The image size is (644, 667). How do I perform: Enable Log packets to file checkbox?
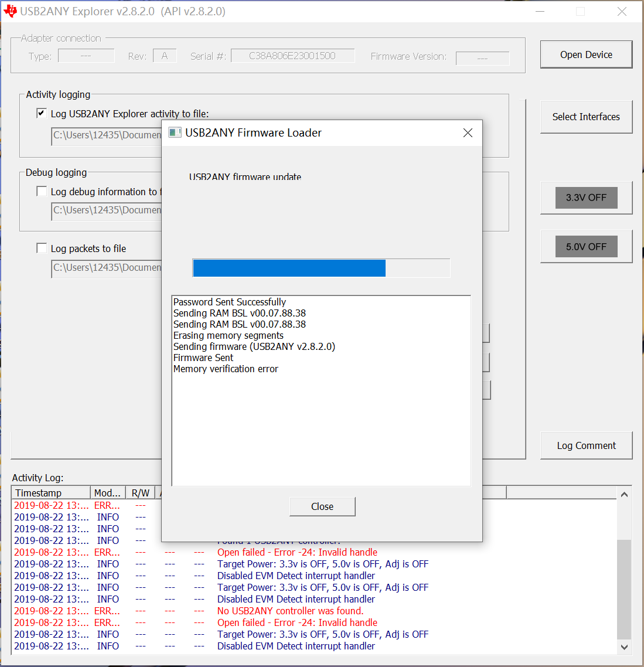pyautogui.click(x=41, y=248)
